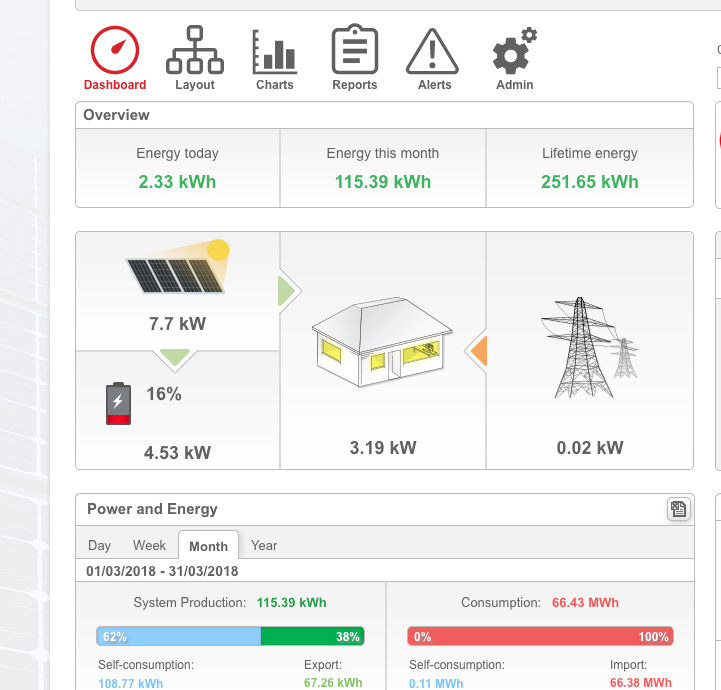Screen dimensions: 721x690
Task: Click the Reports label text
Action: click(355, 85)
